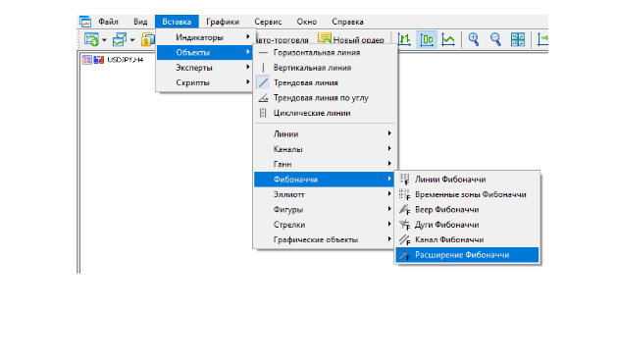This screenshot has width=617, height=364.
Task: Click the Новый ордер button
Action: pyautogui.click(x=351, y=39)
